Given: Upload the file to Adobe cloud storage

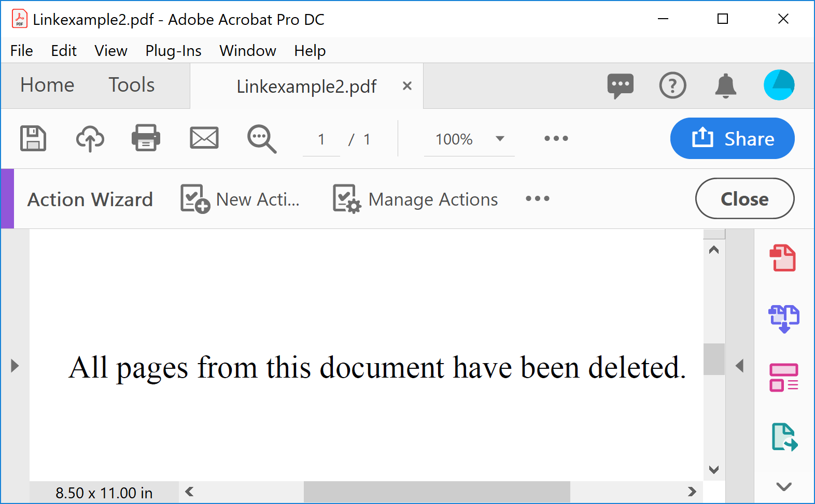Looking at the screenshot, I should (89, 138).
